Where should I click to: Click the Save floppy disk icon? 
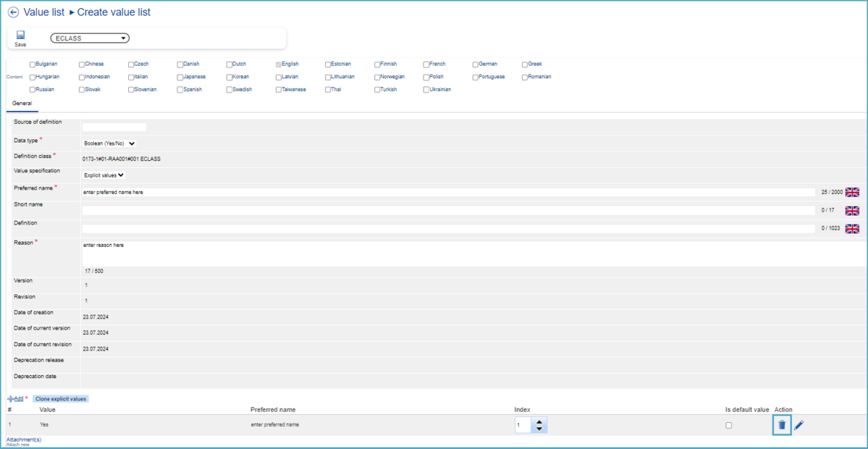[x=20, y=35]
